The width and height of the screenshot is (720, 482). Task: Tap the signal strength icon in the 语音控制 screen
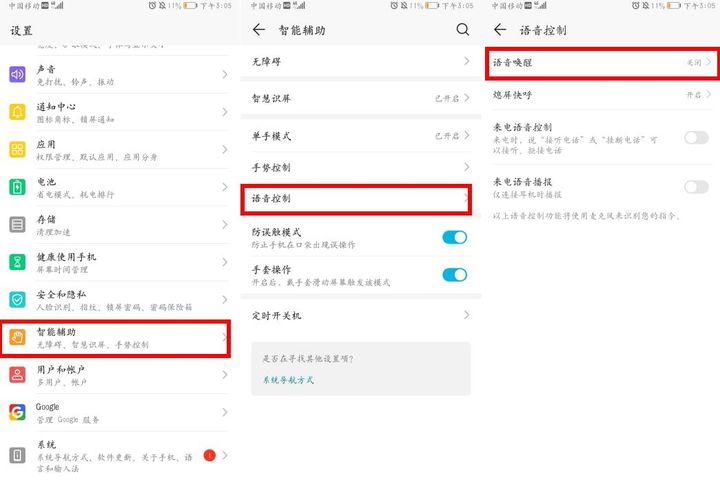point(542,6)
